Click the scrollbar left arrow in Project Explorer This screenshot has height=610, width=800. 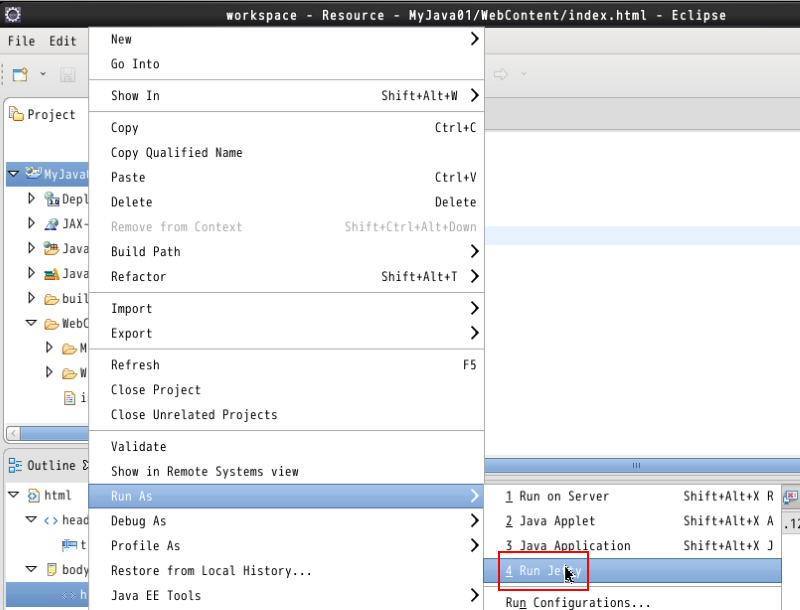14,434
